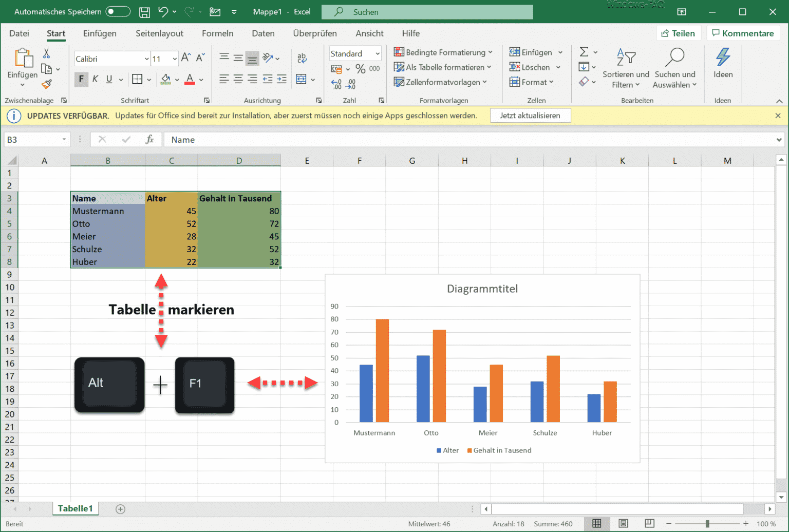Click the Format Painter brush icon
This screenshot has width=789, height=532.
[47, 84]
